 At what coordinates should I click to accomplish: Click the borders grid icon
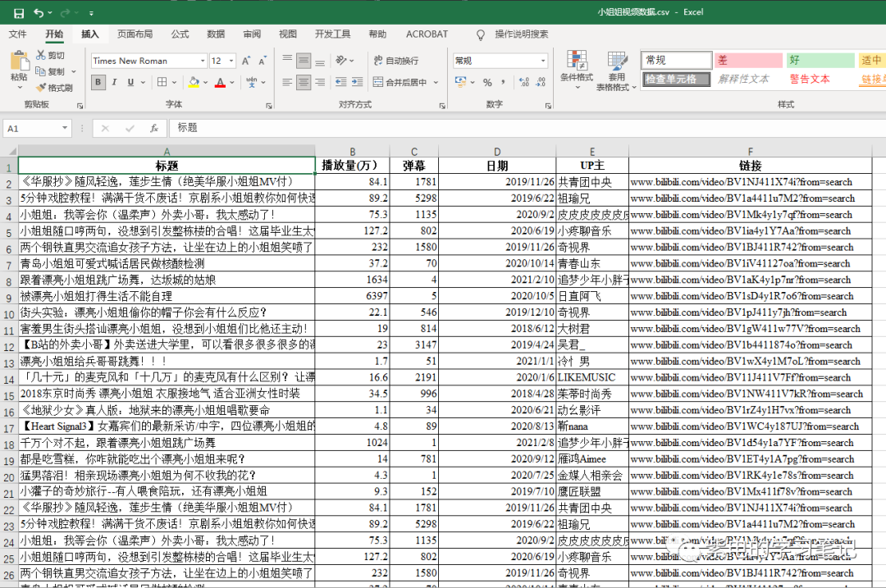coord(162,82)
